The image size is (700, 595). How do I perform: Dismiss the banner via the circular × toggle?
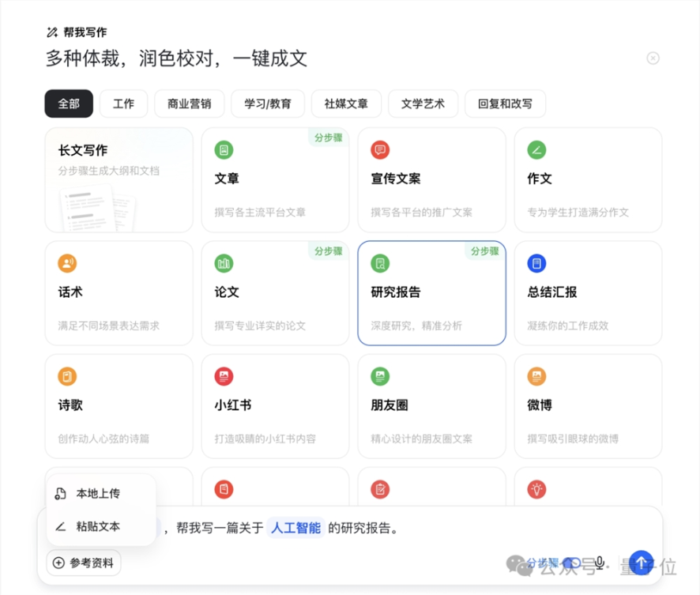coord(653,58)
